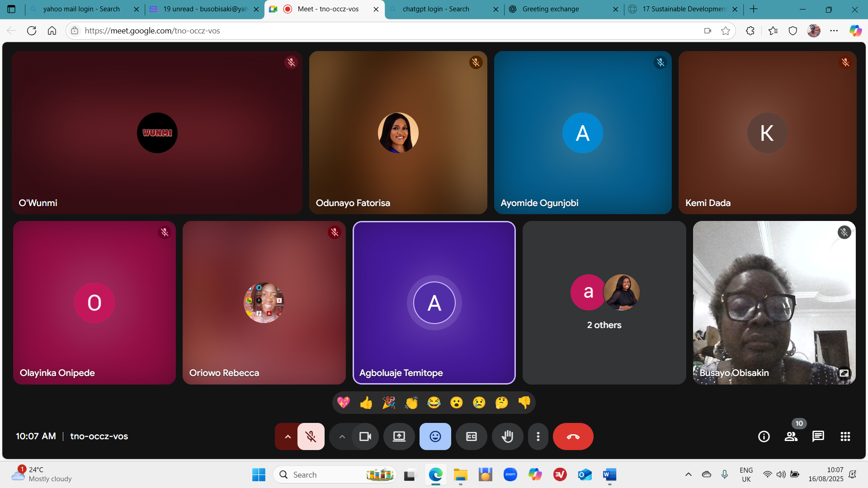Screen dimensions: 868x488
Task: Send the thumbs up reaction
Action: click(366, 403)
